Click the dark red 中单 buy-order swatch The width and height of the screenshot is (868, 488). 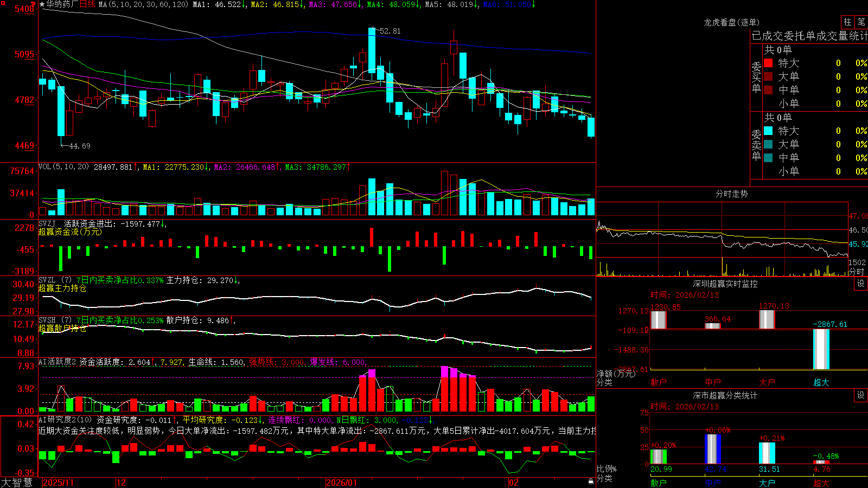pos(768,90)
